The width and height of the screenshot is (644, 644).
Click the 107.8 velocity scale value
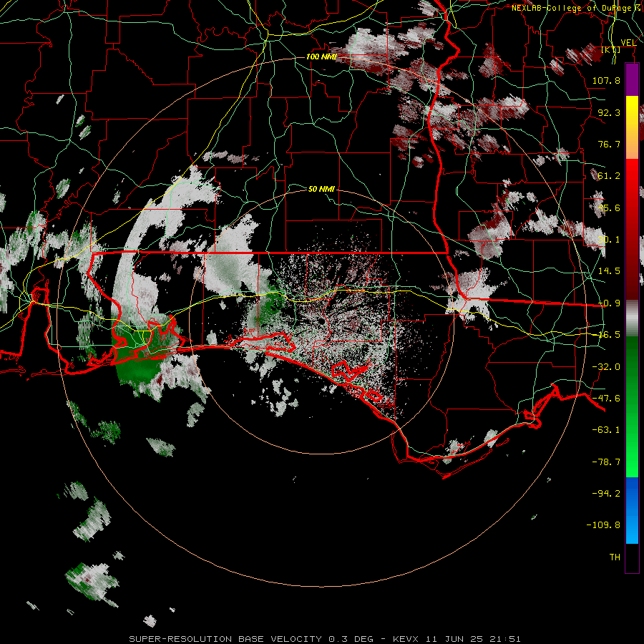[x=606, y=80]
